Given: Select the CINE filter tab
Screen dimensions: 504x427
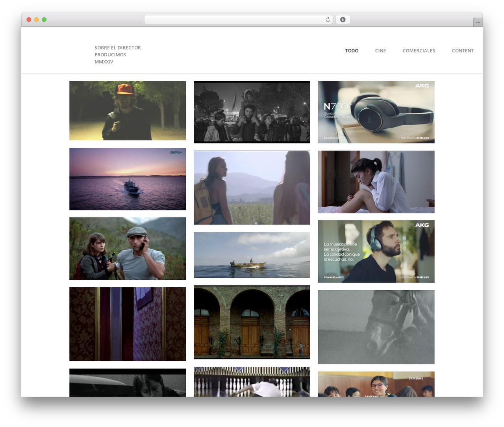Looking at the screenshot, I should pos(380,51).
